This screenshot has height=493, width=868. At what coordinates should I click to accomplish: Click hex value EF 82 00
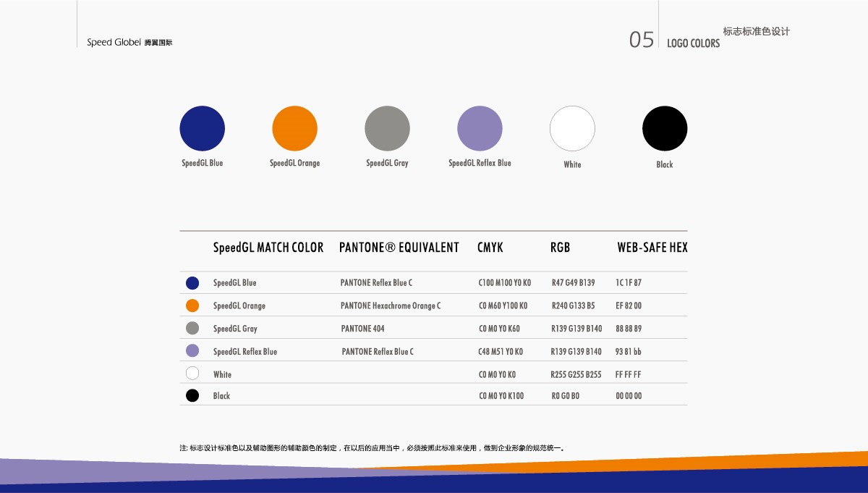pos(629,306)
